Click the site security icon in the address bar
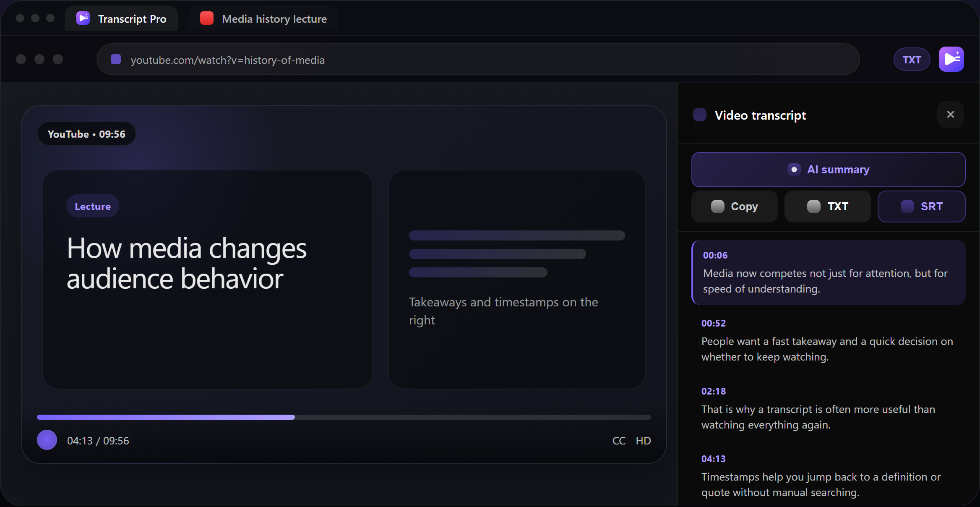The height and width of the screenshot is (507, 980). pos(115,59)
